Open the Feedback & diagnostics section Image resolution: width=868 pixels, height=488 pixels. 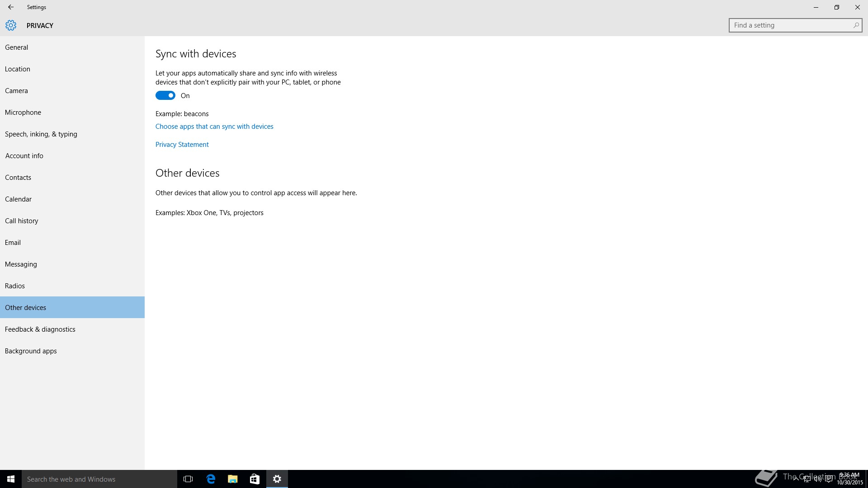[40, 329]
